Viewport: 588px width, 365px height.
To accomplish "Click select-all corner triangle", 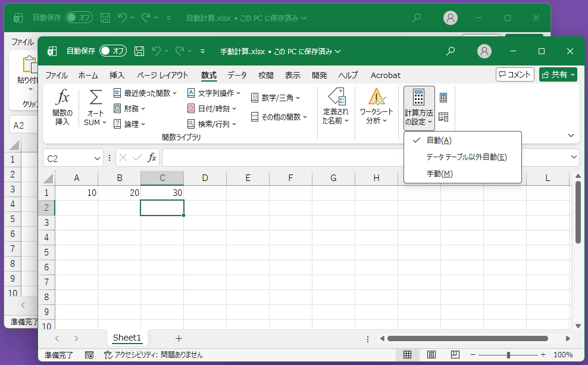I will pos(48,178).
